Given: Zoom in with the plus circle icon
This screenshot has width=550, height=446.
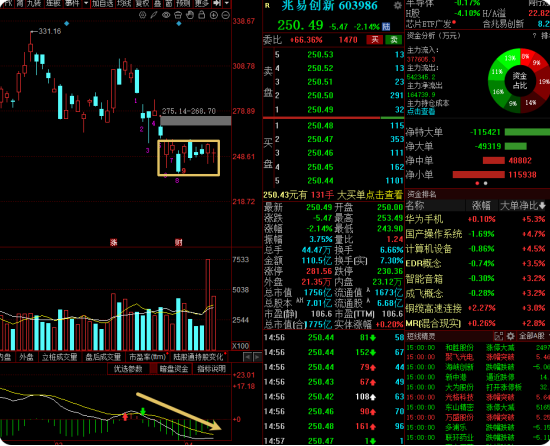Looking at the screenshot, I should (x=214, y=15).
